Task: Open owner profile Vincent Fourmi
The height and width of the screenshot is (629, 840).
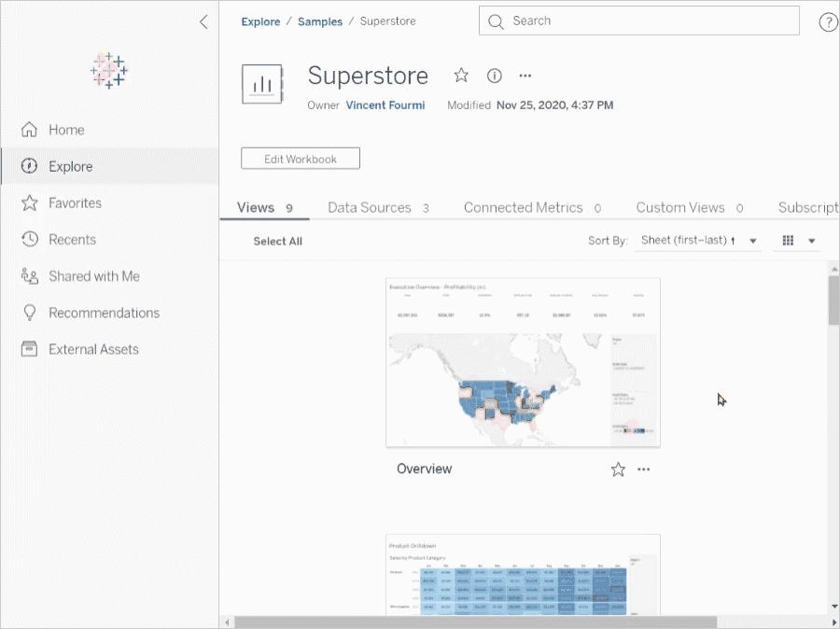Action: 385,105
